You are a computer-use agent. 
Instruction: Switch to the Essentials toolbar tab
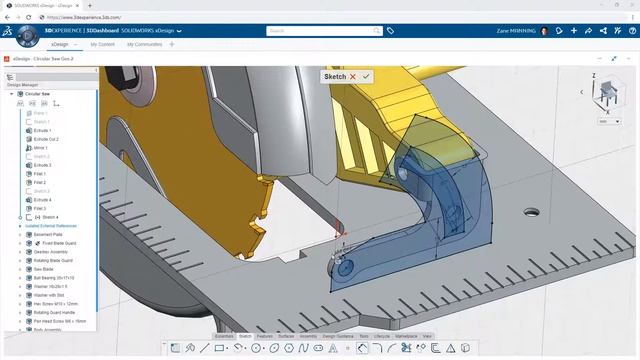click(224, 336)
